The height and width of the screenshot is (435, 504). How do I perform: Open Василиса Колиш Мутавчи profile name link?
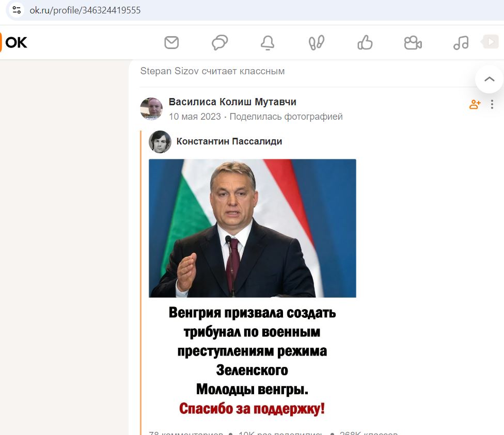(232, 102)
